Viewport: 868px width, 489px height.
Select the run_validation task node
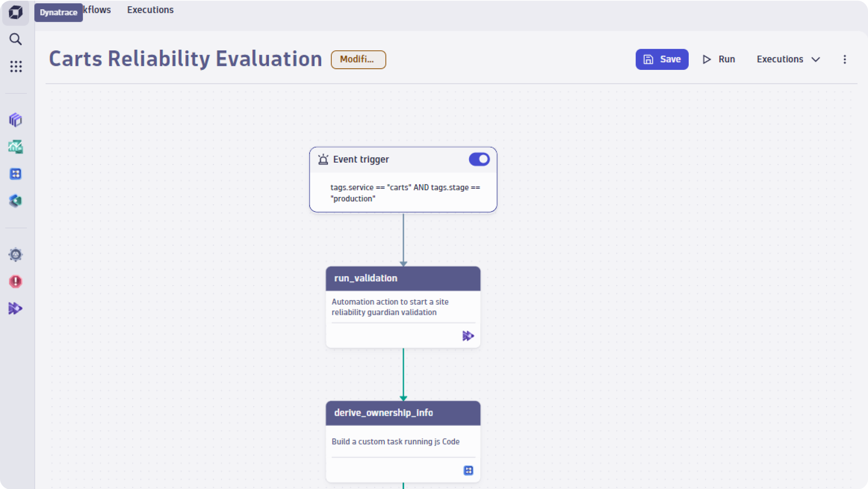tap(403, 278)
